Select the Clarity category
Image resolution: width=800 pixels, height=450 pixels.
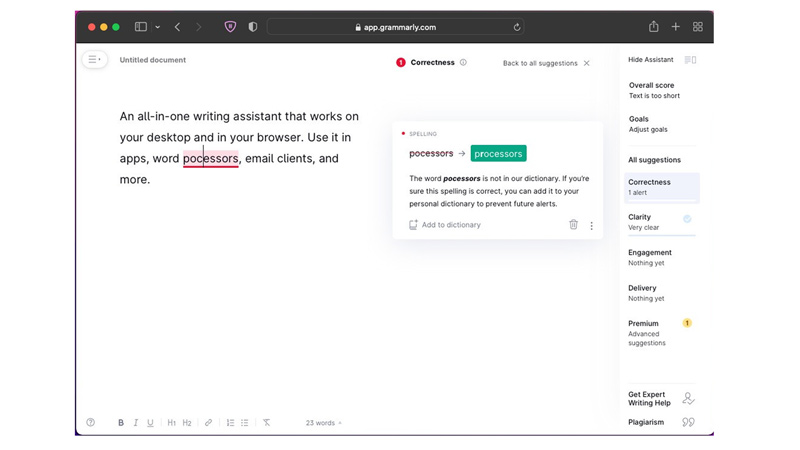tap(661, 222)
